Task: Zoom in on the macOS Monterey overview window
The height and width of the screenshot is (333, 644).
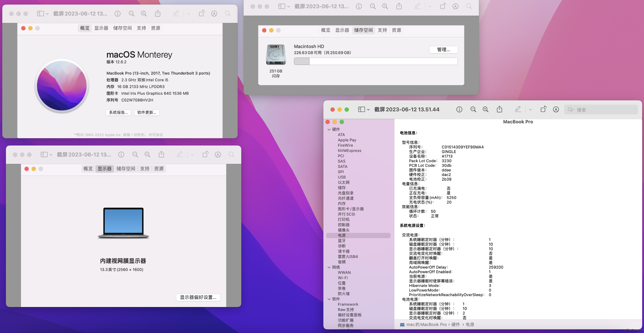Action: pos(144,13)
